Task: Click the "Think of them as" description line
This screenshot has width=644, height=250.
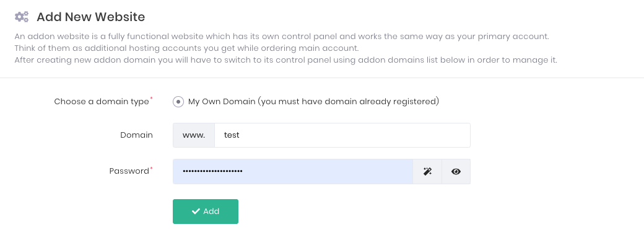Action: [x=186, y=48]
